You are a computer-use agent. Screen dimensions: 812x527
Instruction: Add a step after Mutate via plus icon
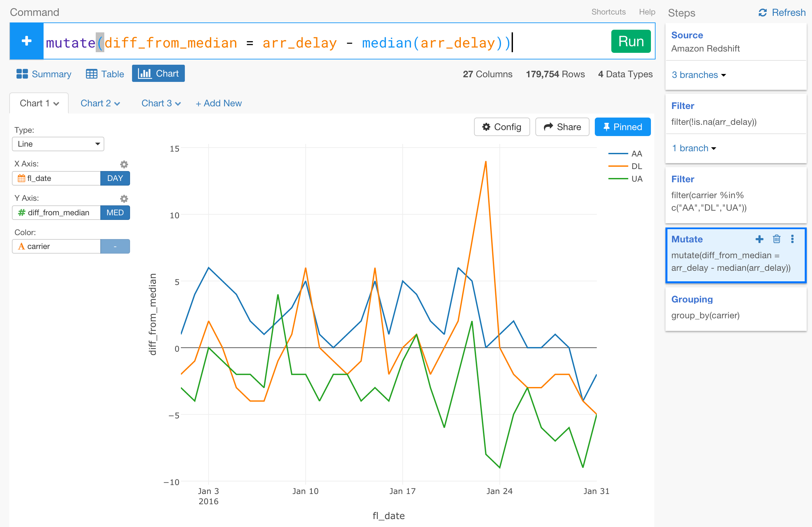tap(759, 239)
